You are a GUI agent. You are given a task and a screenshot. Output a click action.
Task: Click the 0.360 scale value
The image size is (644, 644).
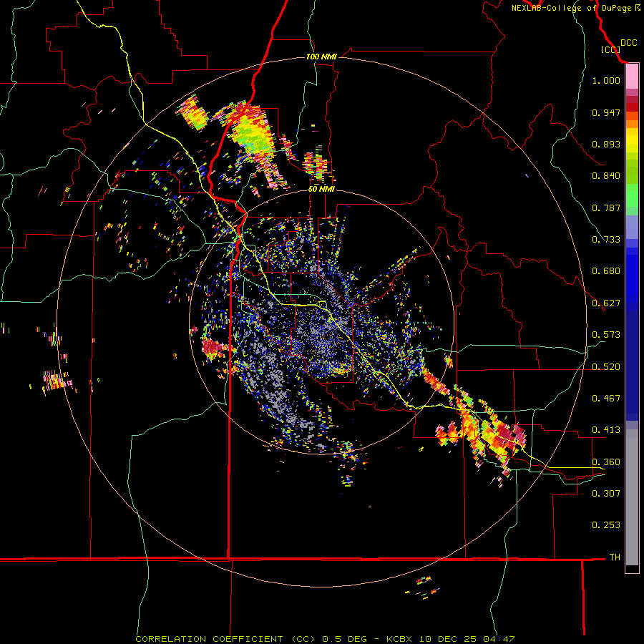(606, 462)
